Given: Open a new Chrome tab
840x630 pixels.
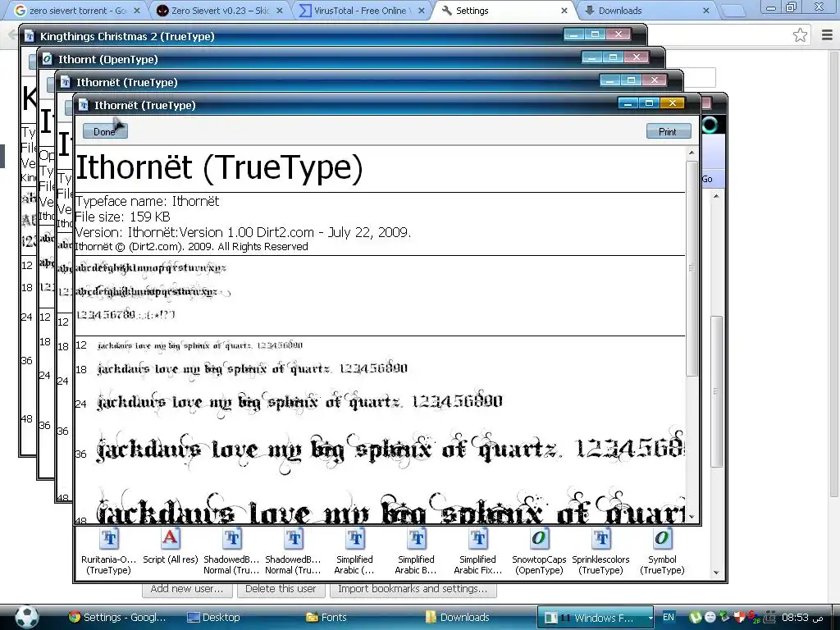Looking at the screenshot, I should click(733, 11).
